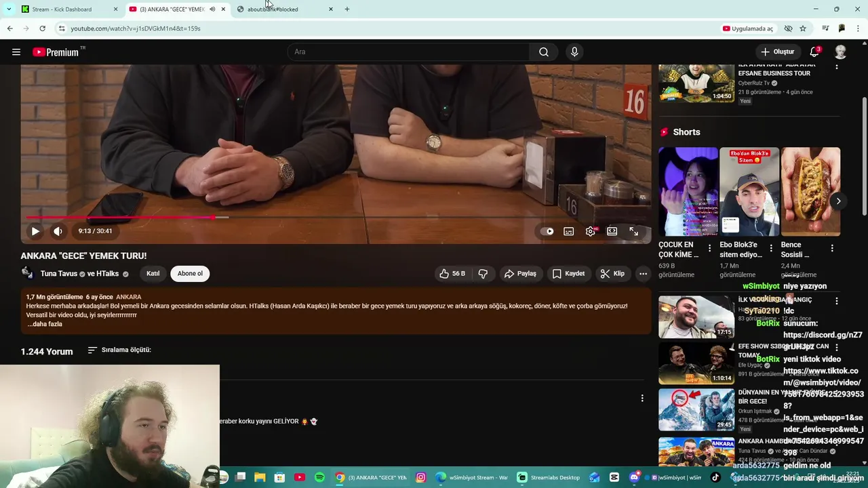The height and width of the screenshot is (488, 868).
Task: Open the Chrome tab search dropdown
Action: click(x=8, y=9)
